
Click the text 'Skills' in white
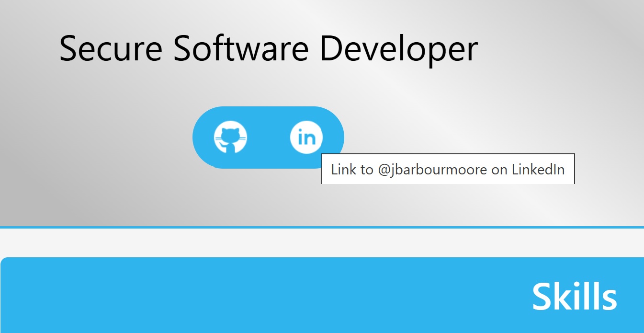pyautogui.click(x=575, y=296)
